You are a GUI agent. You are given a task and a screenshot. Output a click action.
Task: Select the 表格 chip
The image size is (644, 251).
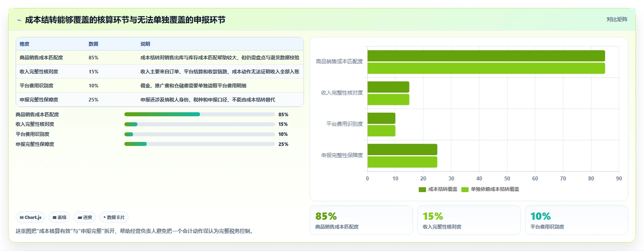(59, 217)
